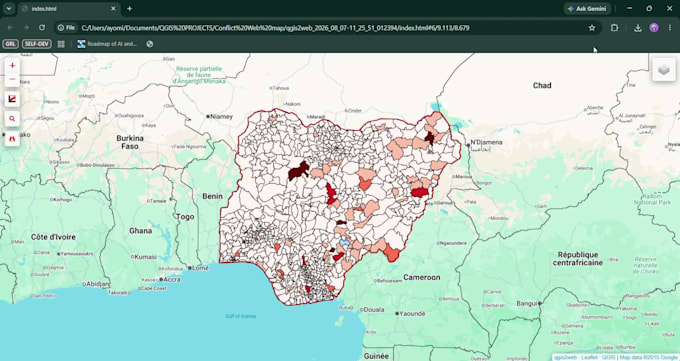
Task: Click the République centrafricaine label
Action: (x=578, y=259)
